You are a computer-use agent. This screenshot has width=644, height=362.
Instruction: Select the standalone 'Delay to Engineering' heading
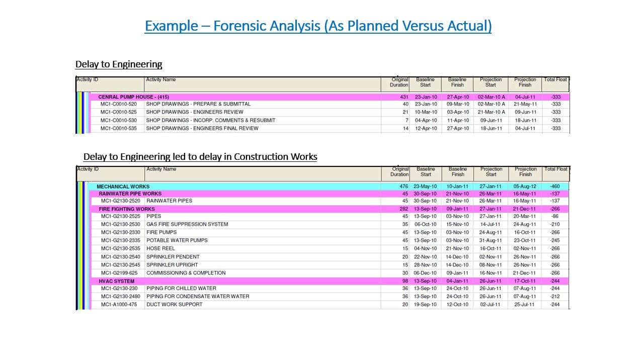(x=119, y=64)
